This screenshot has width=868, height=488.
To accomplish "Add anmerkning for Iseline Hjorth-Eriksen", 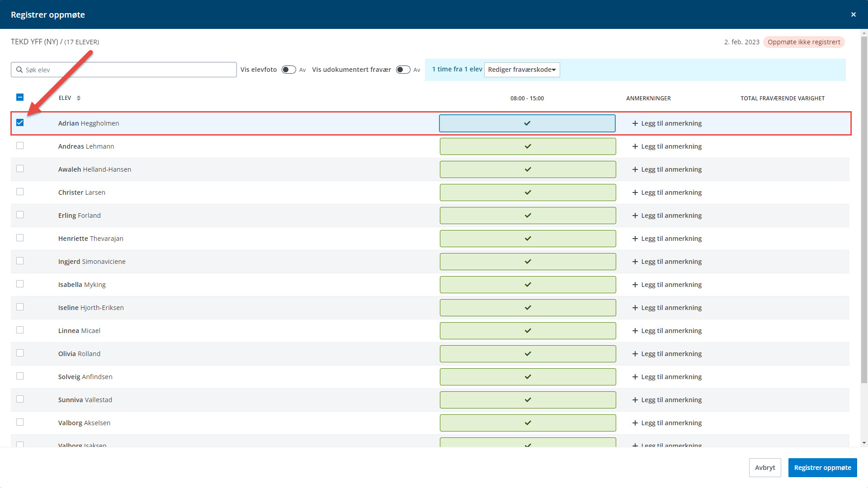I will pos(667,308).
